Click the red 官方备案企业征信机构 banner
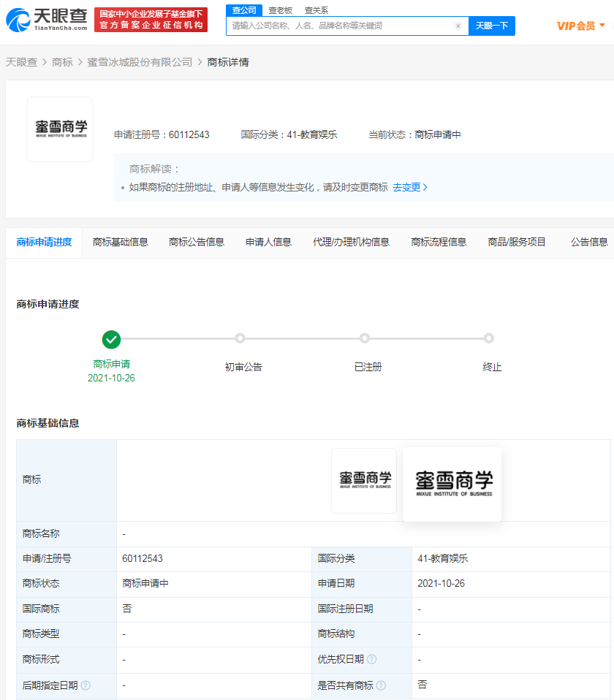 point(151,20)
